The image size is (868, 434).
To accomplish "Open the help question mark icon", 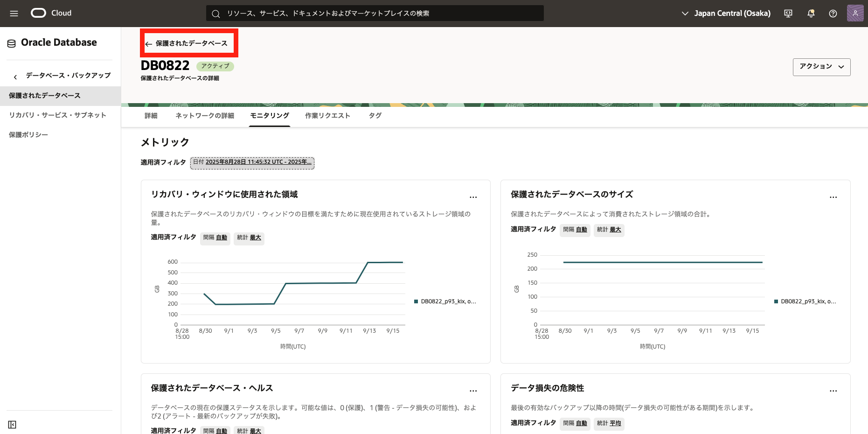I will point(833,14).
